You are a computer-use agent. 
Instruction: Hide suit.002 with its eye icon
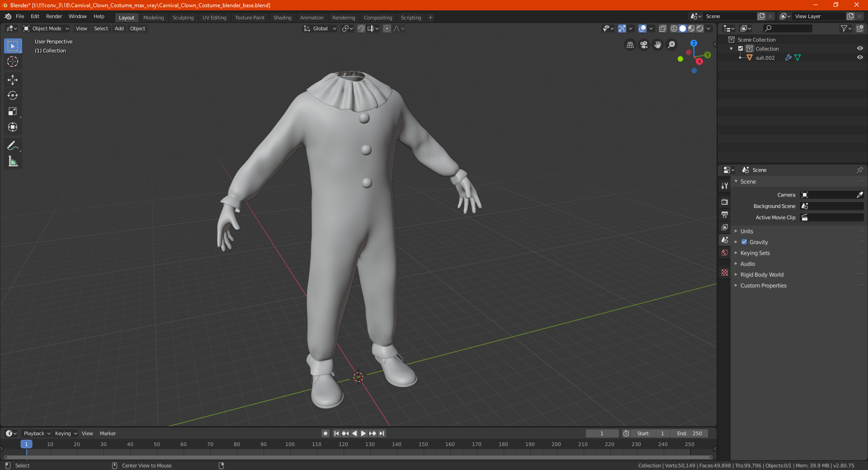click(860, 57)
